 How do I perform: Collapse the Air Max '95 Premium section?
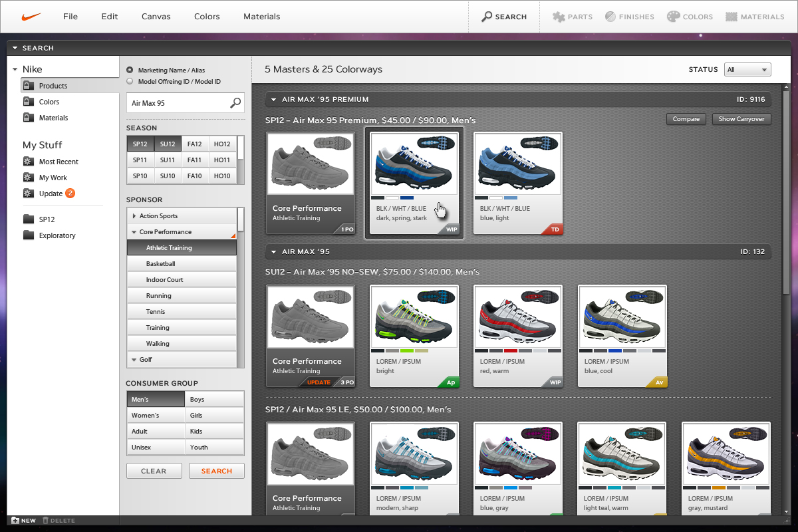(273, 100)
